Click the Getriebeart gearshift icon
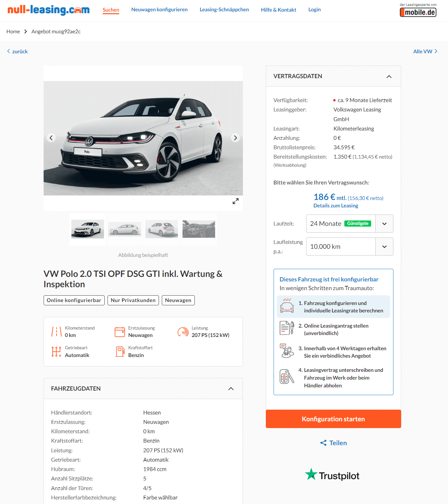The image size is (448, 504). tap(56, 352)
